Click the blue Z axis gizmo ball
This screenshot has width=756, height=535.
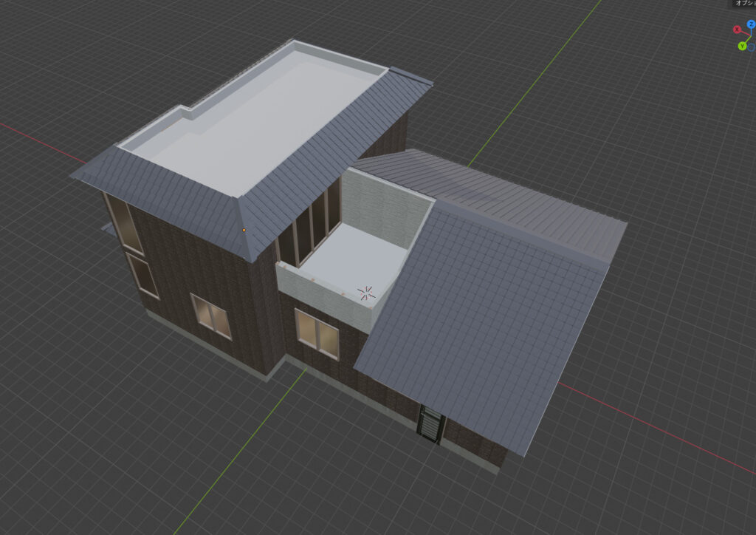coord(751,24)
